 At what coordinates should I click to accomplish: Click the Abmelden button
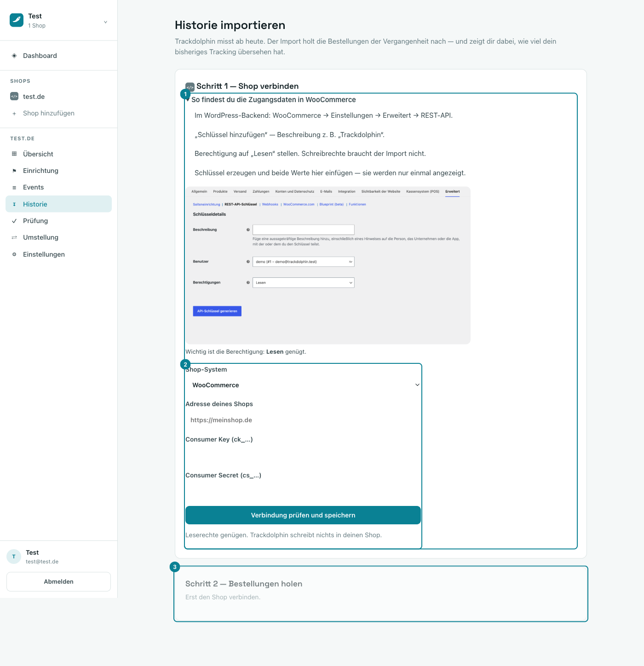[58, 582]
